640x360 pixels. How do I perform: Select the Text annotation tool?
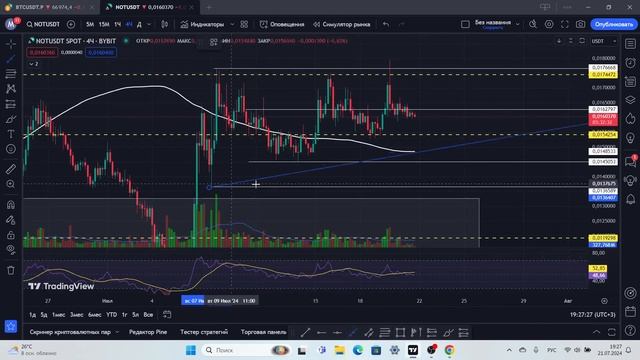11,134
